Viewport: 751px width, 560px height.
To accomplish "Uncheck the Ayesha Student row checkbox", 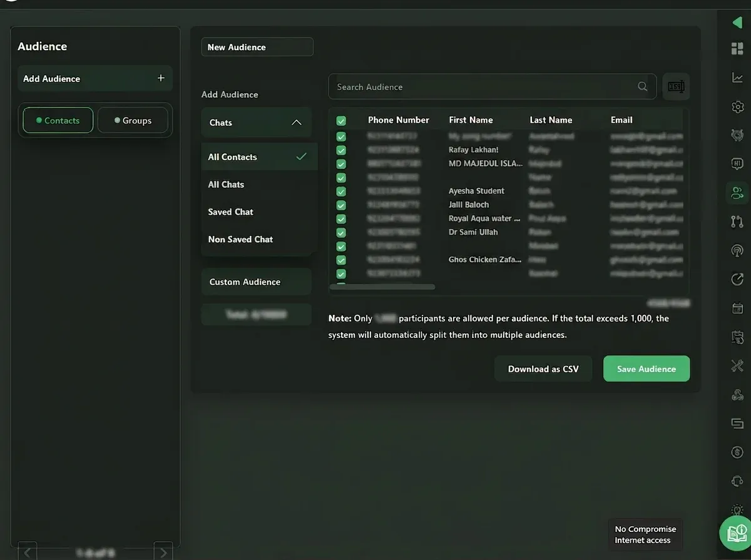I will coord(341,191).
